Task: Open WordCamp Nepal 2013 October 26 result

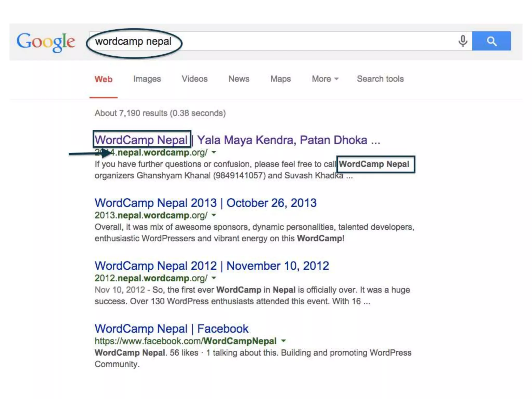Action: (205, 203)
